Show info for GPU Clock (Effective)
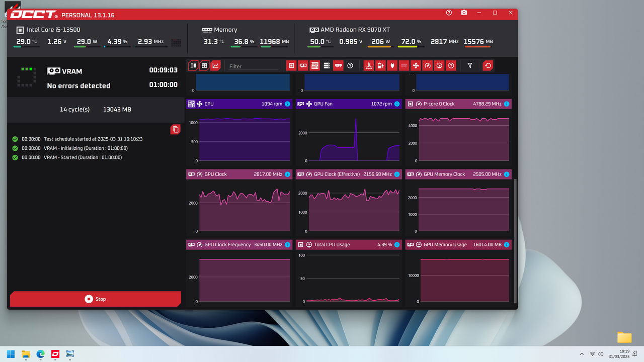This screenshot has width=644, height=362. click(x=397, y=174)
